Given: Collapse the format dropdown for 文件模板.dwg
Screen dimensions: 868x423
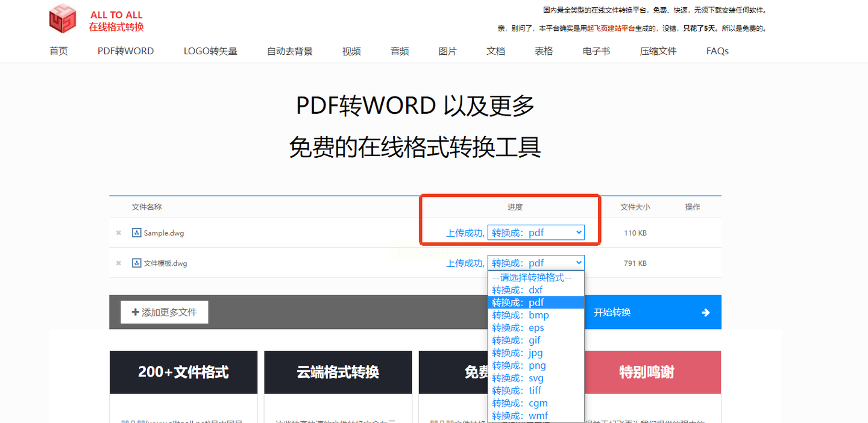Looking at the screenshot, I should click(536, 263).
